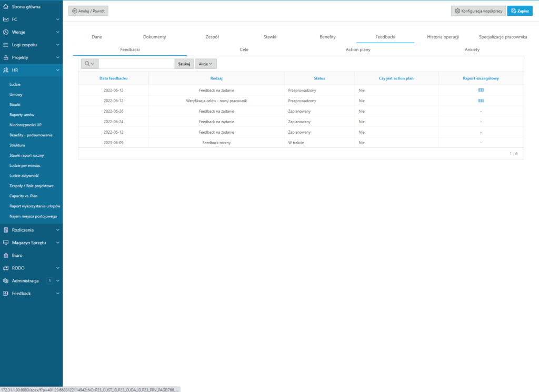Expand the FC menu section

tap(58, 19)
